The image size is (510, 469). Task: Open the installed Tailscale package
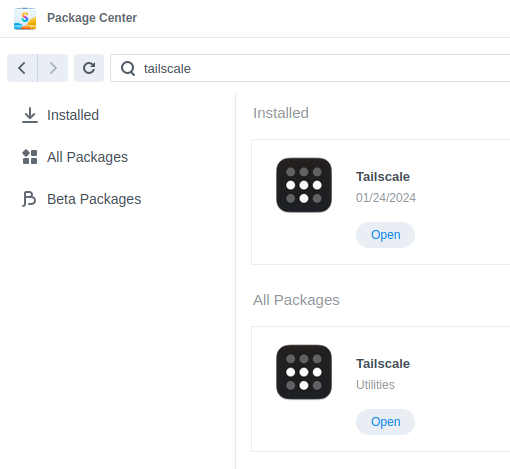tap(385, 235)
